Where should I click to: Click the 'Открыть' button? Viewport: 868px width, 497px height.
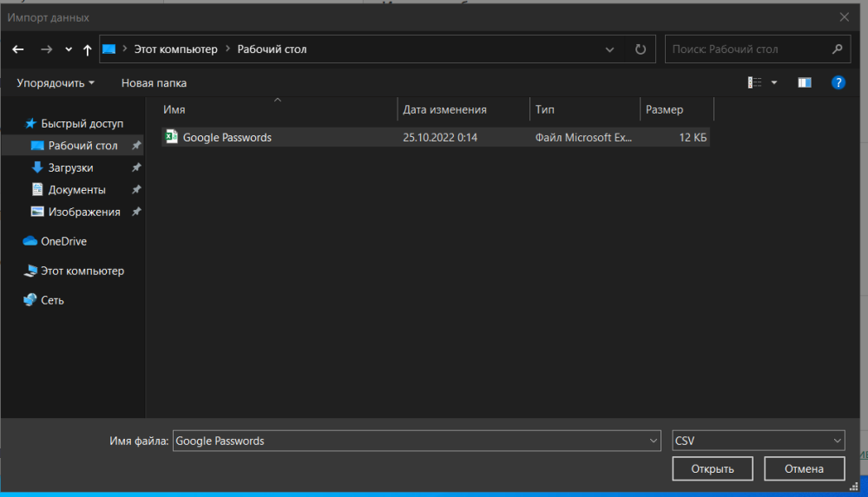713,468
